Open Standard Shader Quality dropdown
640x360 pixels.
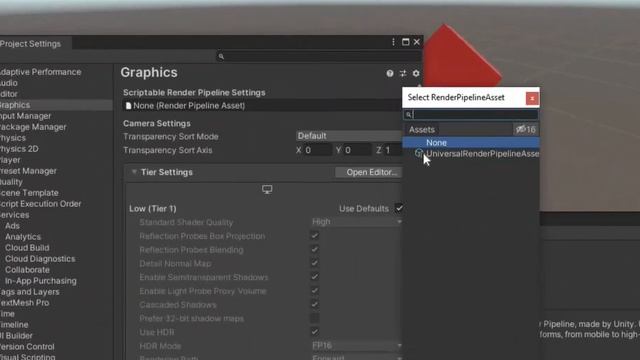pyautogui.click(x=356, y=222)
